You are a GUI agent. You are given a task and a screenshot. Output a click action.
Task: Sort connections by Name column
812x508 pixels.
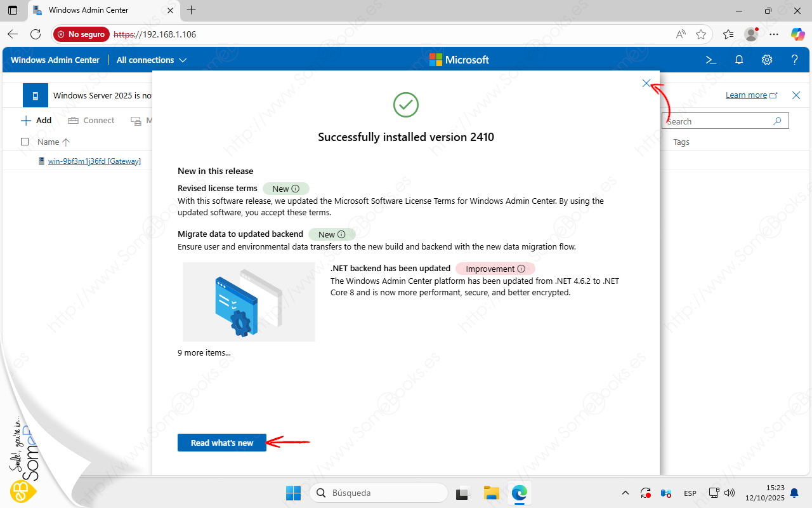(48, 142)
